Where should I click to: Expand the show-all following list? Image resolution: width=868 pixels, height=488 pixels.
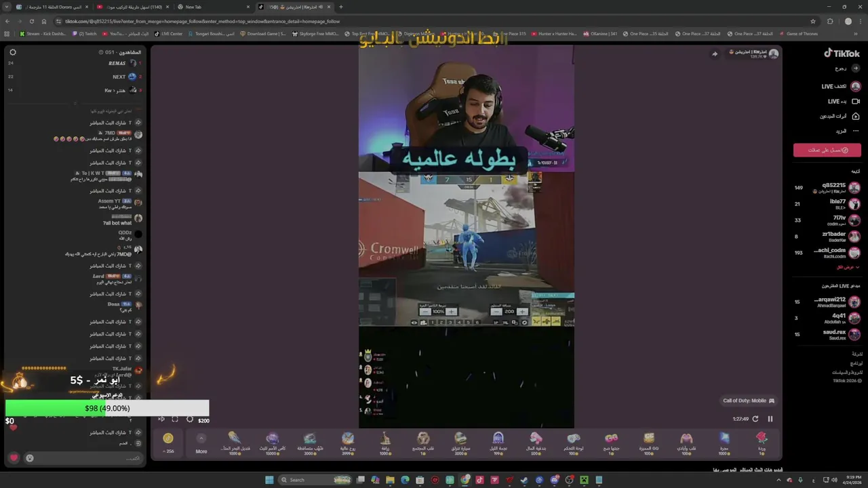[848, 267]
